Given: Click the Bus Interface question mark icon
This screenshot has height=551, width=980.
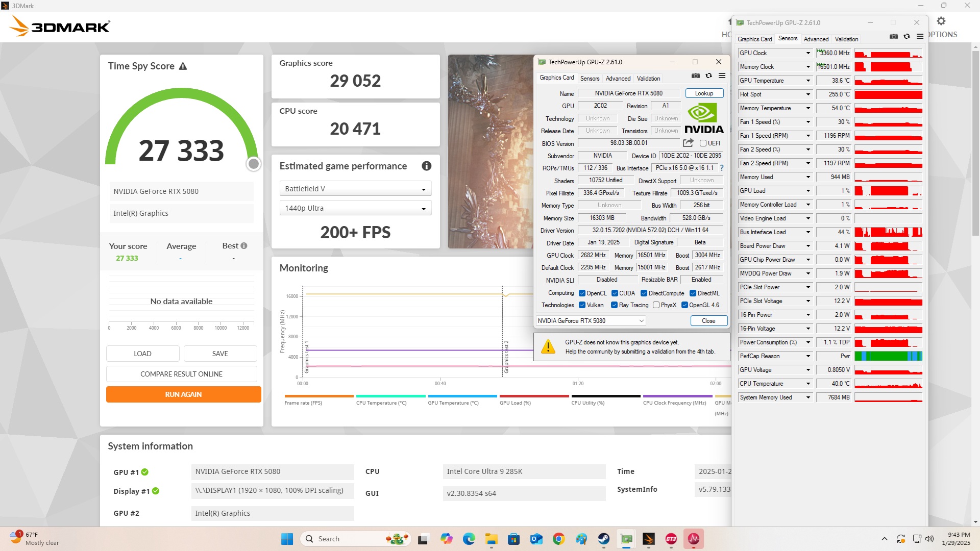Looking at the screenshot, I should tap(721, 168).
